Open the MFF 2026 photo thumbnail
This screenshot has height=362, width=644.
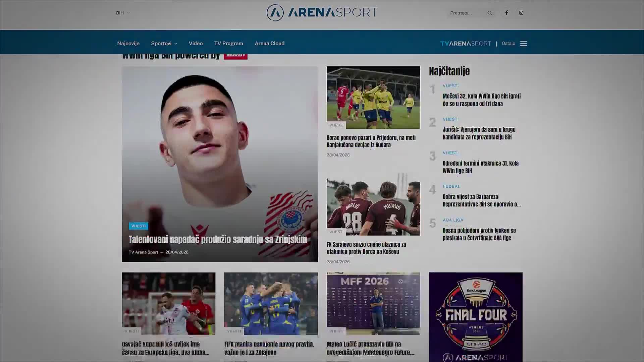(x=373, y=303)
